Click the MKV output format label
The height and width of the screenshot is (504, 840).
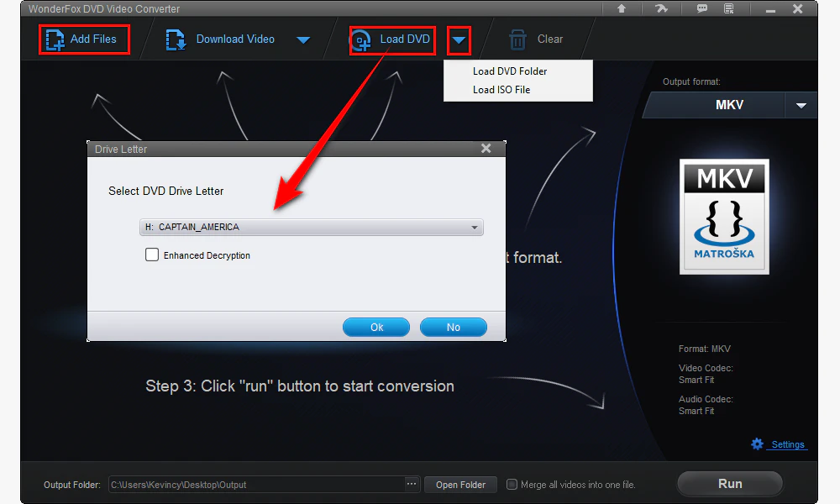point(729,105)
